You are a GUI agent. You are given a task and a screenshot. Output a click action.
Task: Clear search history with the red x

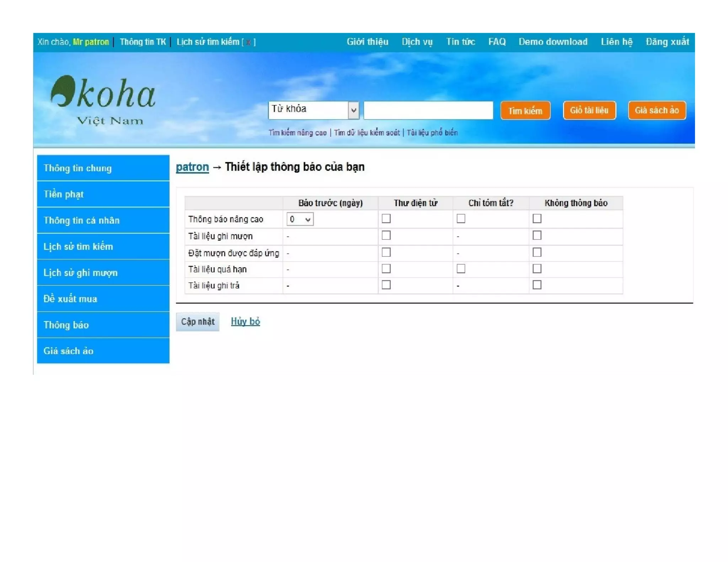click(248, 42)
